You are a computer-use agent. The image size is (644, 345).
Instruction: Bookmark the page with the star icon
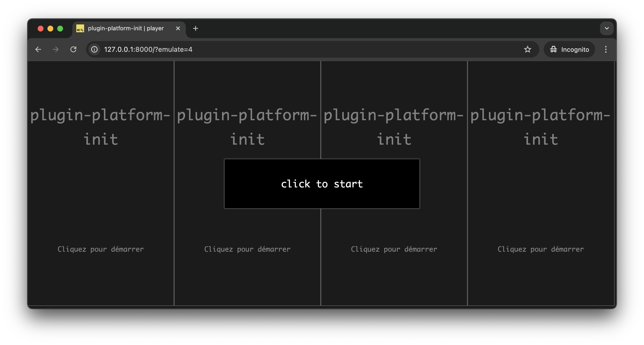pos(528,49)
